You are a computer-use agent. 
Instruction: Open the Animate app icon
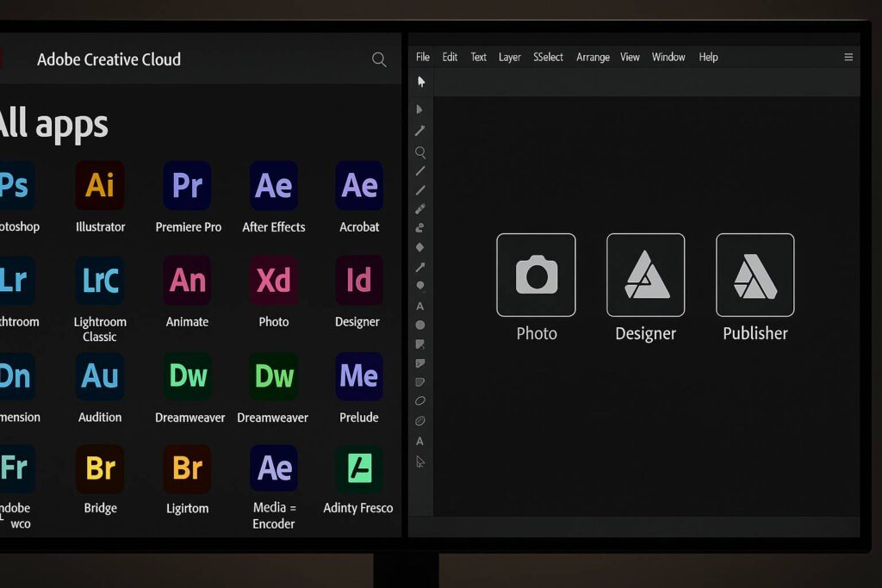pos(187,281)
